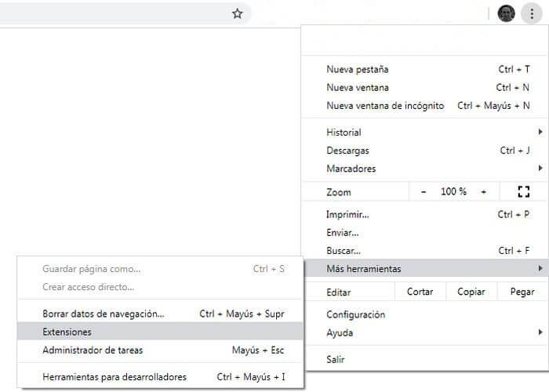Screen dimensions: 549x392
Task: Click the Copiar button
Action: click(x=471, y=292)
